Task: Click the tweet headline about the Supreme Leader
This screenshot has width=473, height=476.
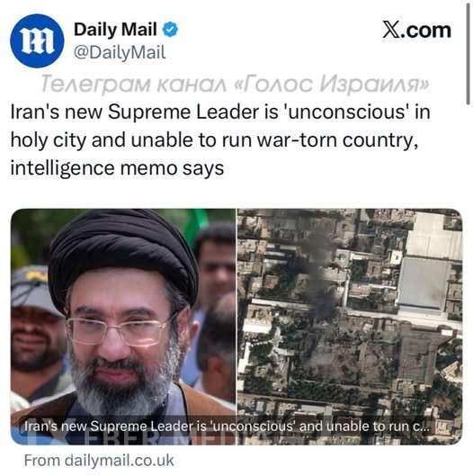Action: (220, 140)
